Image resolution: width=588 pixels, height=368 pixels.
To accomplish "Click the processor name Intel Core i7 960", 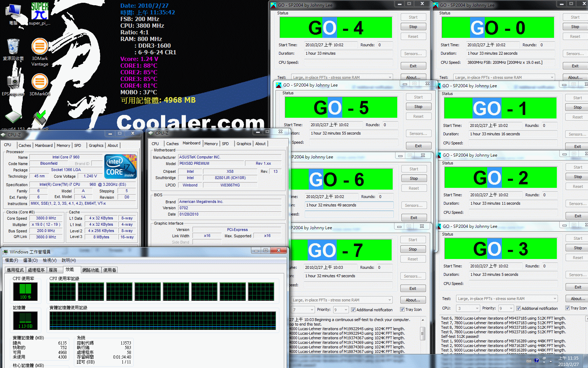I will click(66, 157).
